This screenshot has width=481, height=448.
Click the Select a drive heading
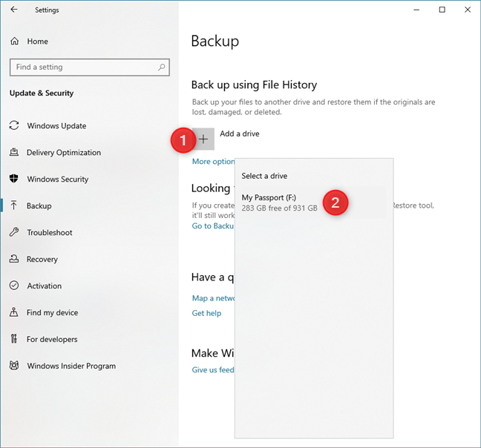[x=264, y=176]
